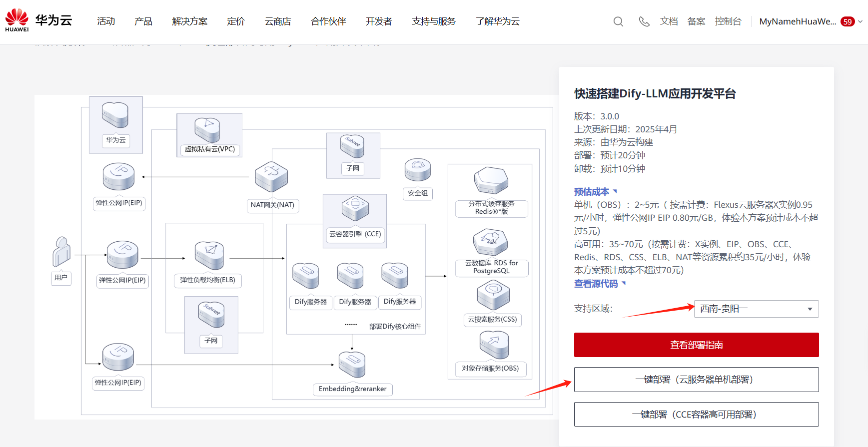This screenshot has width=868, height=447.
Task: Click the 部署: 预计20分钟 text
Action: [x=610, y=155]
